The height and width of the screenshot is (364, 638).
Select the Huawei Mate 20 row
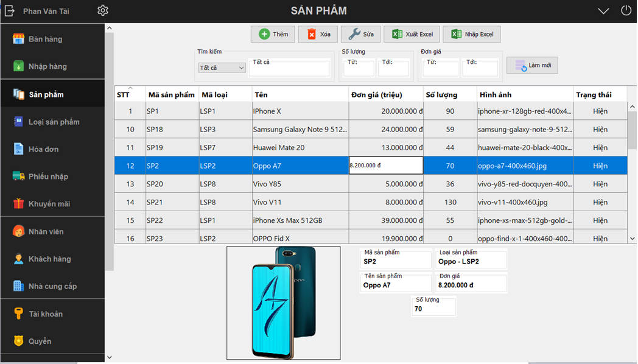pyautogui.click(x=371, y=147)
